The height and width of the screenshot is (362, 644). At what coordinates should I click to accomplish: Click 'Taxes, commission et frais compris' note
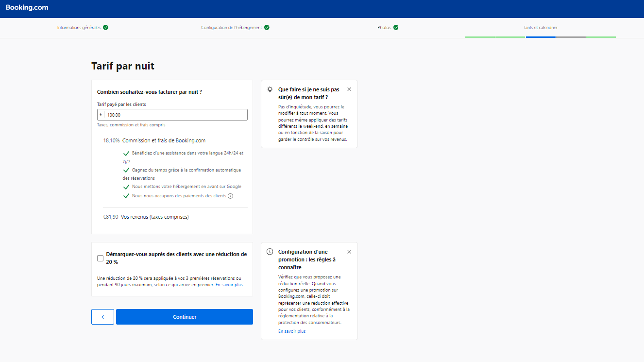[x=131, y=125]
